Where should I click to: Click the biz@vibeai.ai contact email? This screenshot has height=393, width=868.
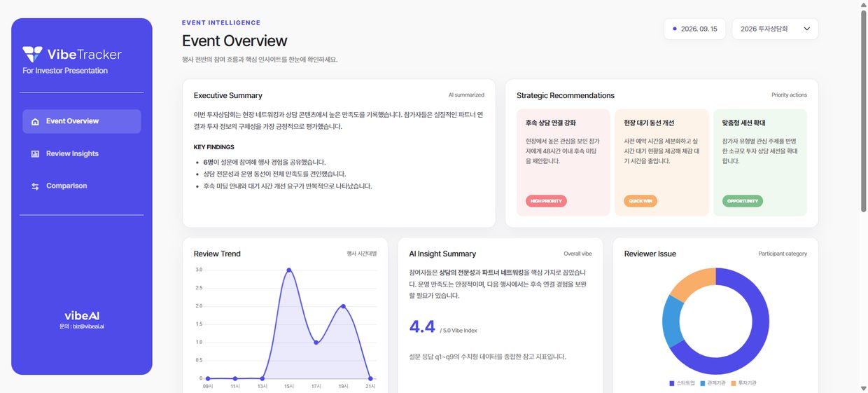pyautogui.click(x=87, y=326)
